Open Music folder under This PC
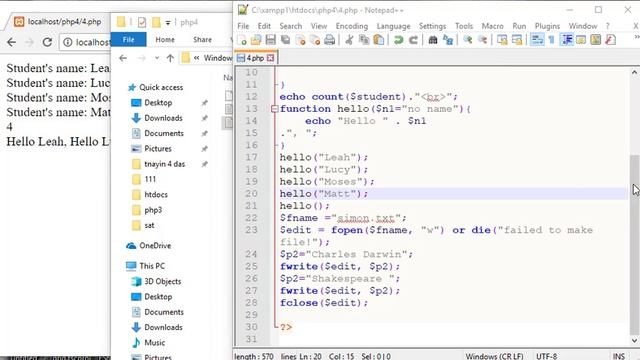640x360 pixels. tap(149, 343)
